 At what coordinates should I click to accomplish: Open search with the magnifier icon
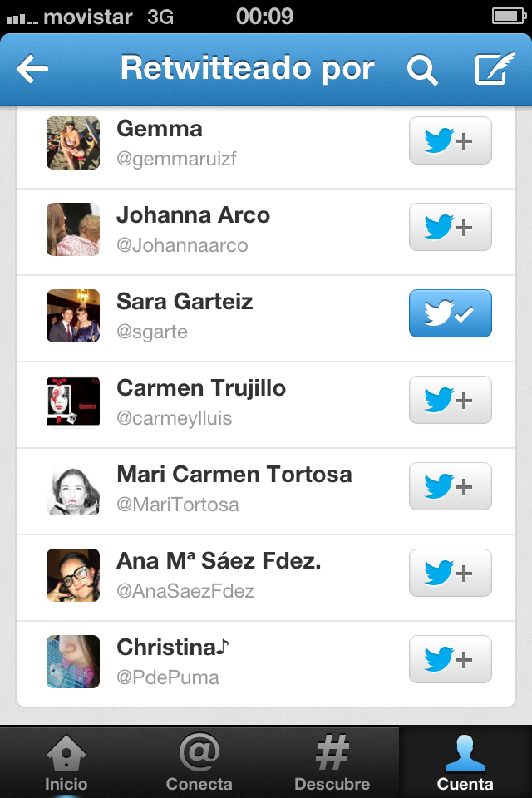422,69
